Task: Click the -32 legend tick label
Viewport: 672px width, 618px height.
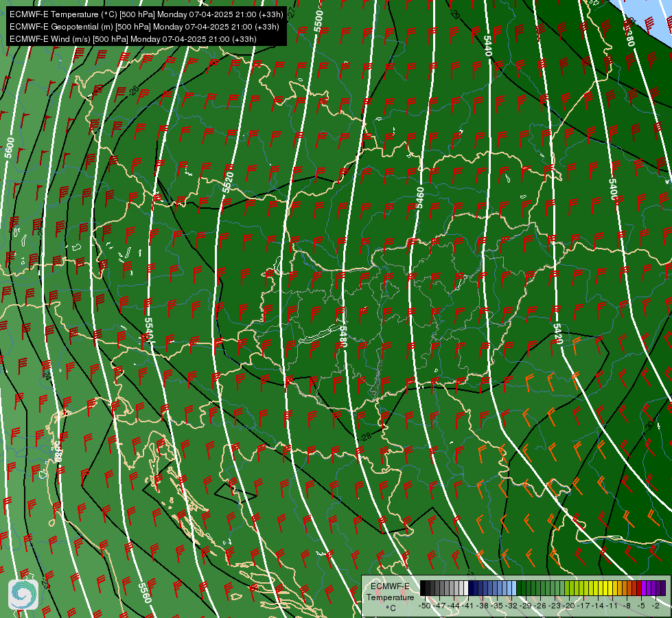Action: (511, 606)
